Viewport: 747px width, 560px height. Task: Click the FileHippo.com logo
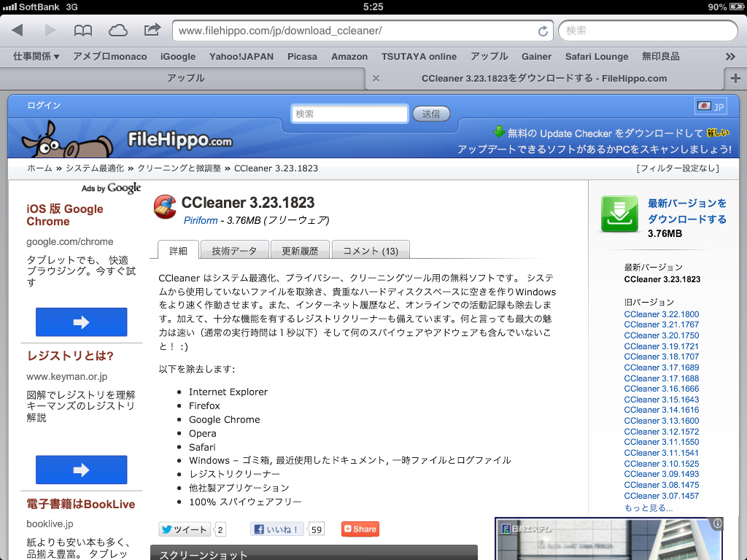click(x=179, y=140)
